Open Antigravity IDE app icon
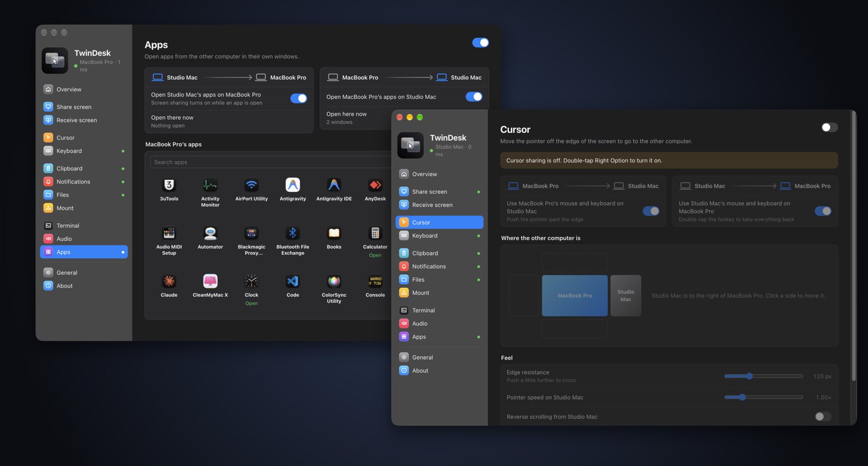The image size is (868, 466). [334, 186]
